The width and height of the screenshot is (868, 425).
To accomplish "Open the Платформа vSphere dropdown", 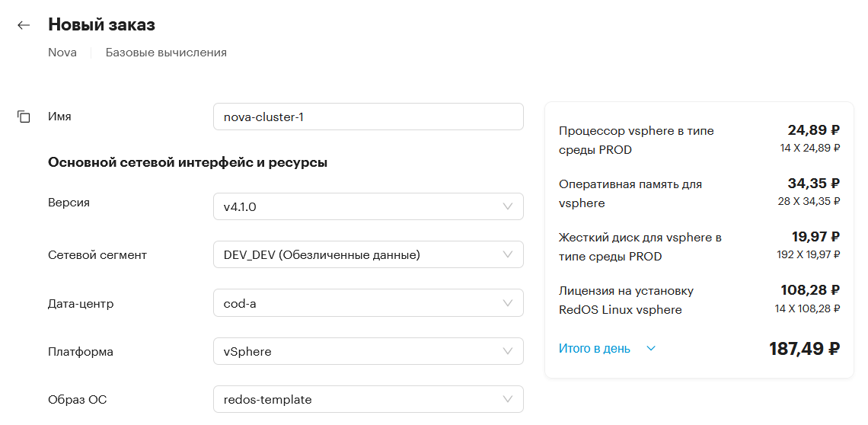I will pyautogui.click(x=368, y=351).
